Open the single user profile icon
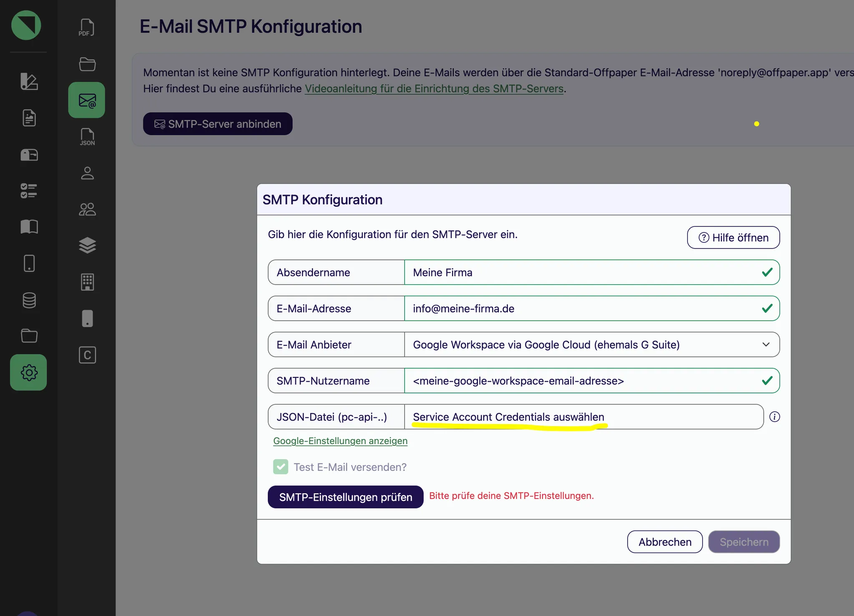The width and height of the screenshot is (854, 616). coord(87,173)
